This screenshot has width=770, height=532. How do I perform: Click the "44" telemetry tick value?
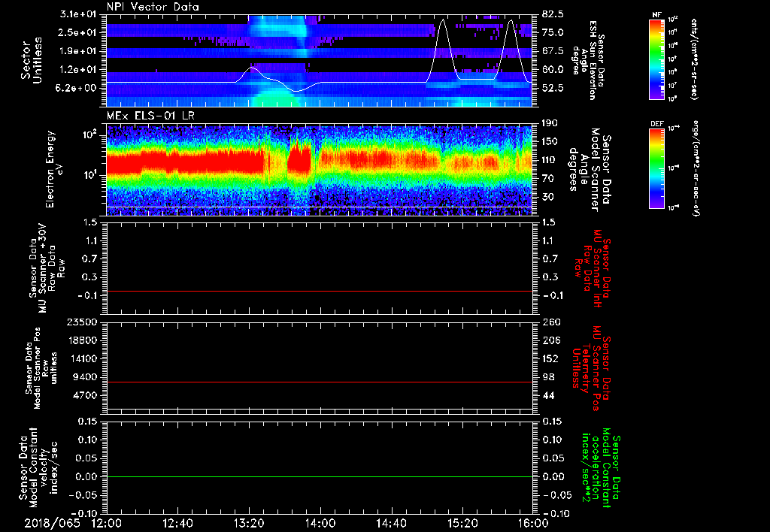tap(548, 395)
